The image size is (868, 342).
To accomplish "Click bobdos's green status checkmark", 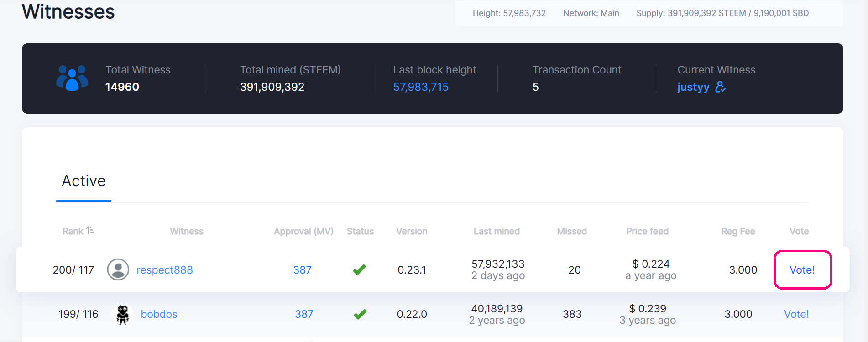I will [x=360, y=314].
